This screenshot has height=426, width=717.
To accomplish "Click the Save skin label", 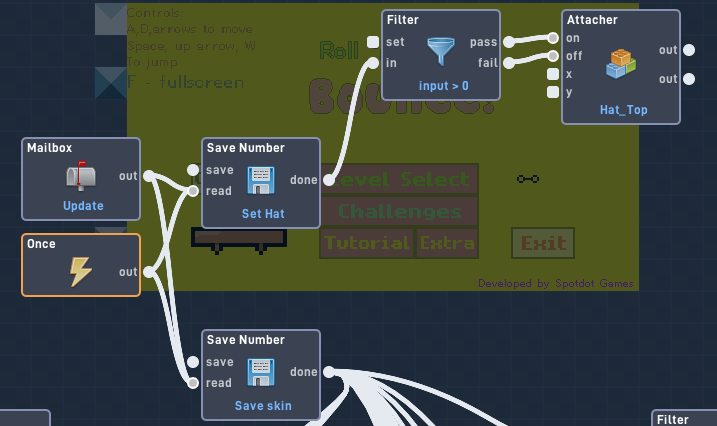I will (x=263, y=405).
